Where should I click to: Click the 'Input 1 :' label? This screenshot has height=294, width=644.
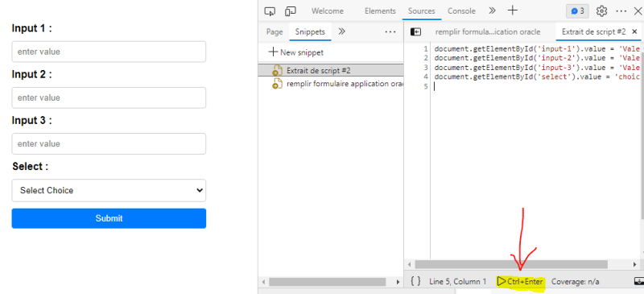[x=31, y=28]
